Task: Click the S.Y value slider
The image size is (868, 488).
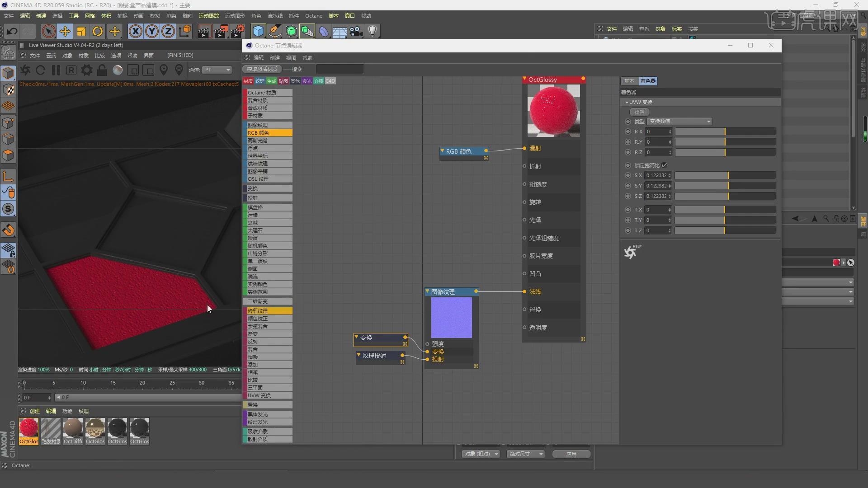Action: click(x=725, y=186)
